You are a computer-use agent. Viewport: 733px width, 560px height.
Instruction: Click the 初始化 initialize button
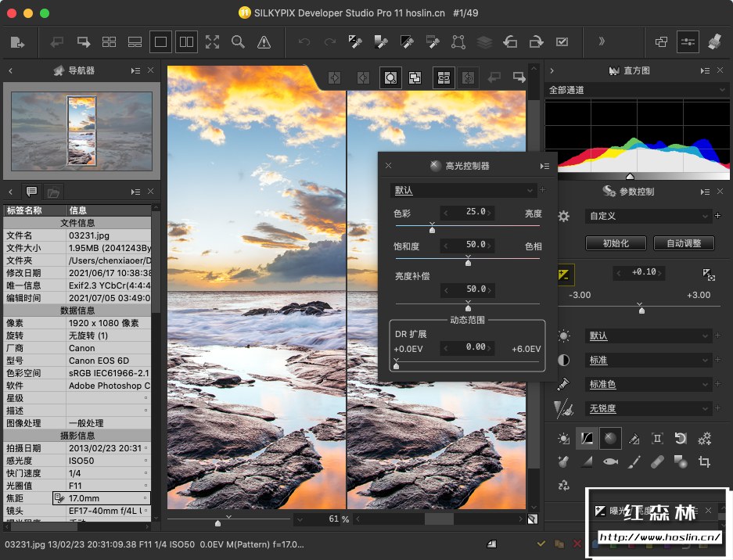tap(615, 242)
